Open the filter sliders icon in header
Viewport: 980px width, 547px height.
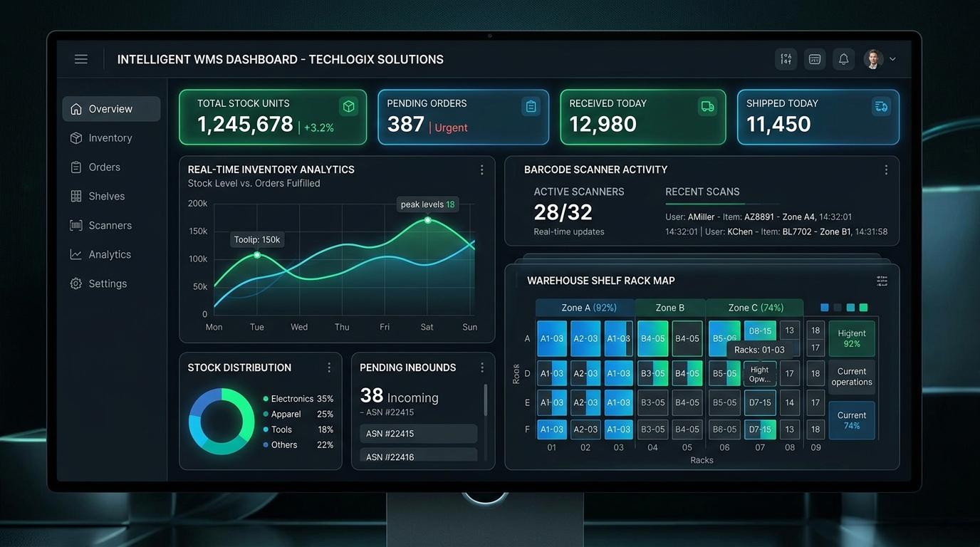786,59
